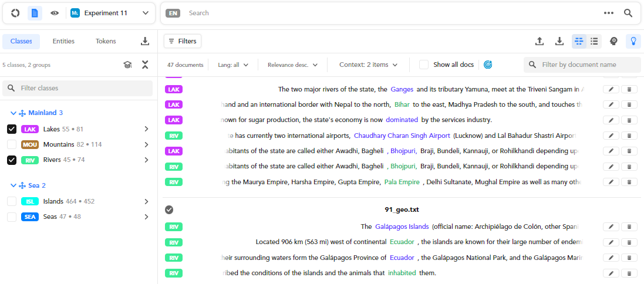Click the Filter by document name field
Image resolution: width=644 pixels, height=284 pixels.
[587, 65]
